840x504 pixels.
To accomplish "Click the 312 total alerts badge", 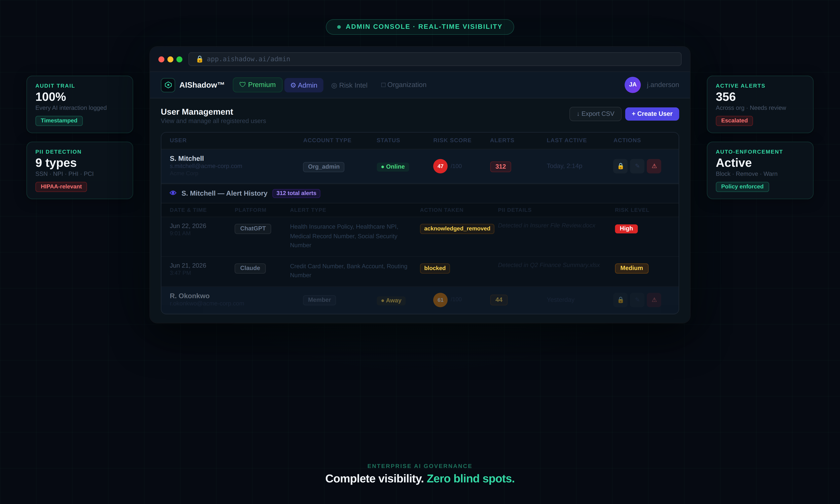I will tap(296, 193).
